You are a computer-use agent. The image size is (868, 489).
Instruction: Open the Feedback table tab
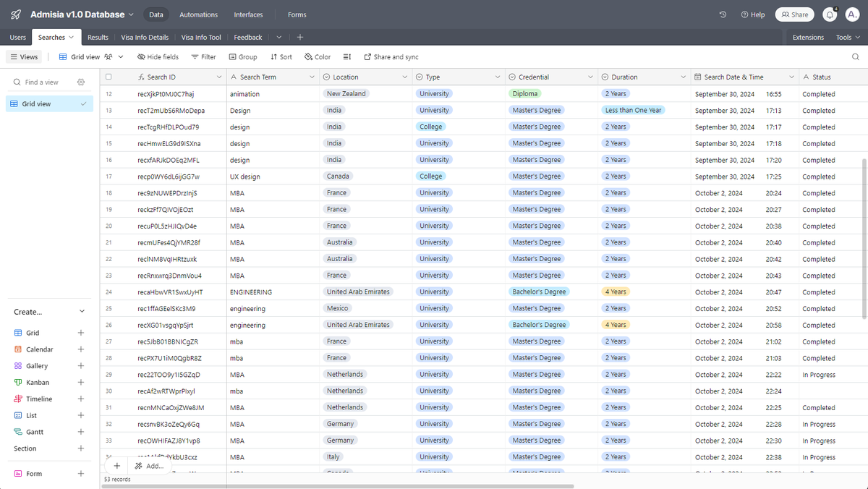pyautogui.click(x=248, y=37)
